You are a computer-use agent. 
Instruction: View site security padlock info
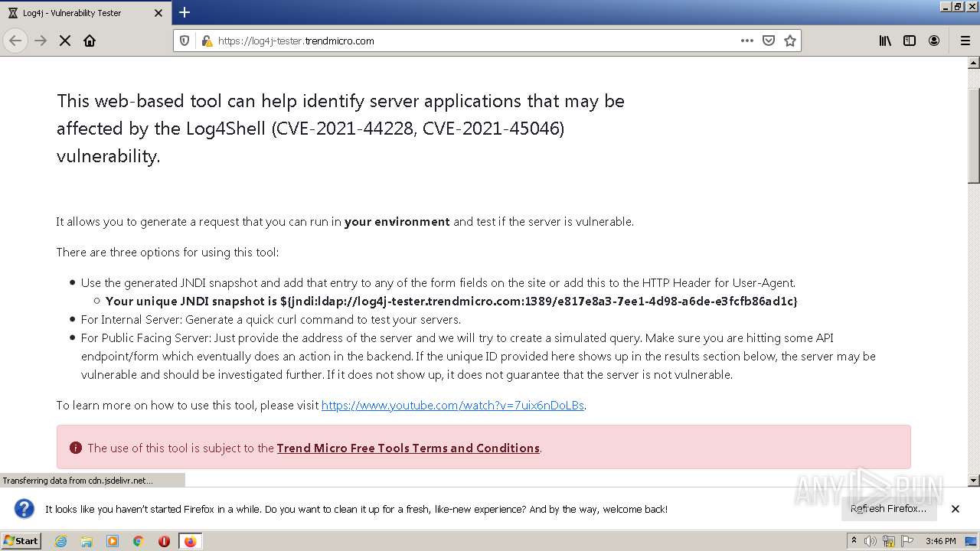(x=206, y=41)
